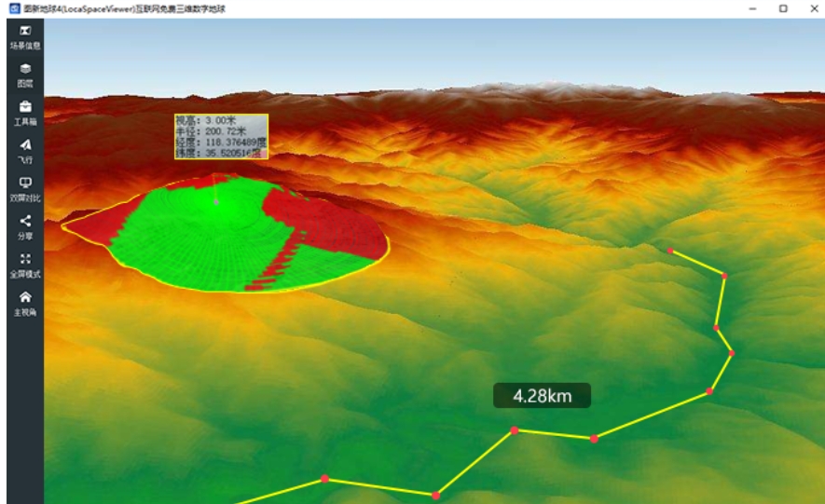
Task: Click the topmost red point of the path
Action: tap(670, 251)
